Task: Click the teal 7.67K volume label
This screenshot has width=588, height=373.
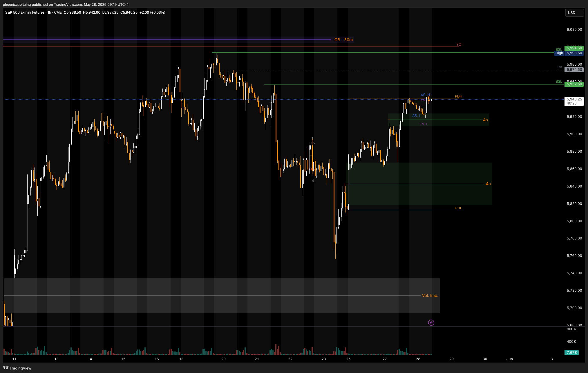Action: coord(571,352)
